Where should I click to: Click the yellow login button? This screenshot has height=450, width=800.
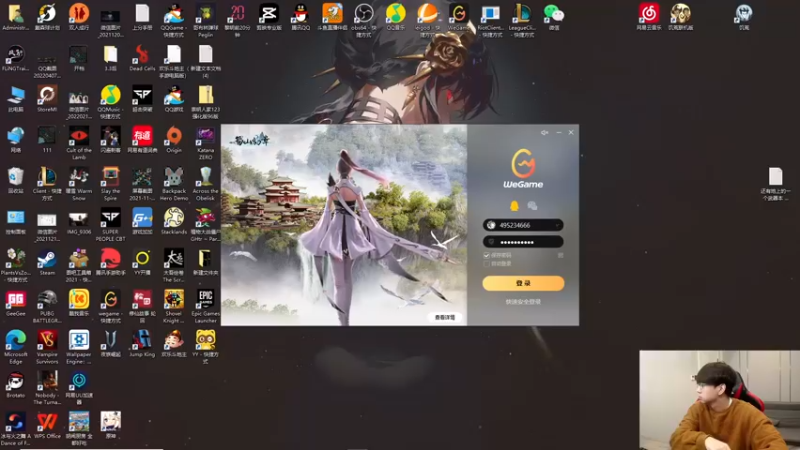(x=523, y=283)
